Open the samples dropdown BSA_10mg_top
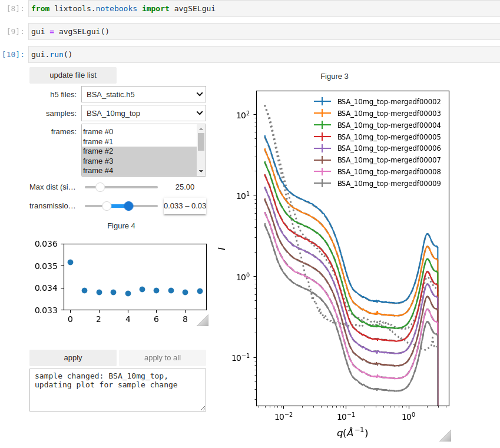The height and width of the screenshot is (448, 500). click(144, 113)
